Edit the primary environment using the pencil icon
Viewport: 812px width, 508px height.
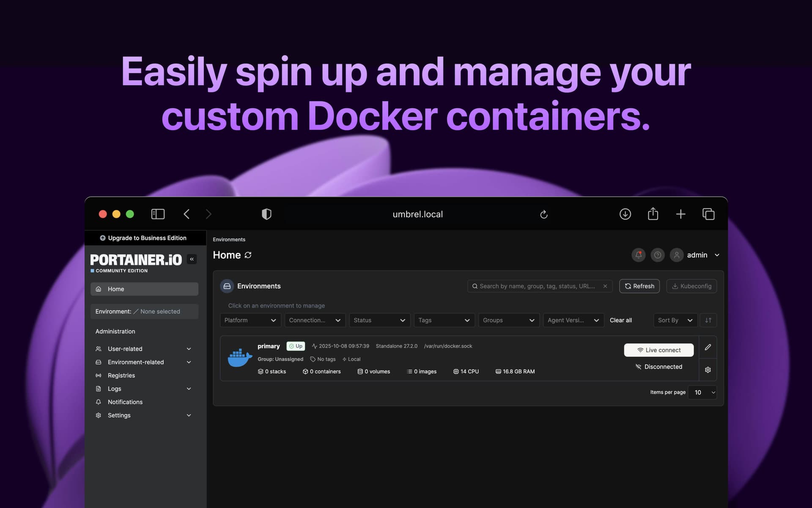(708, 347)
